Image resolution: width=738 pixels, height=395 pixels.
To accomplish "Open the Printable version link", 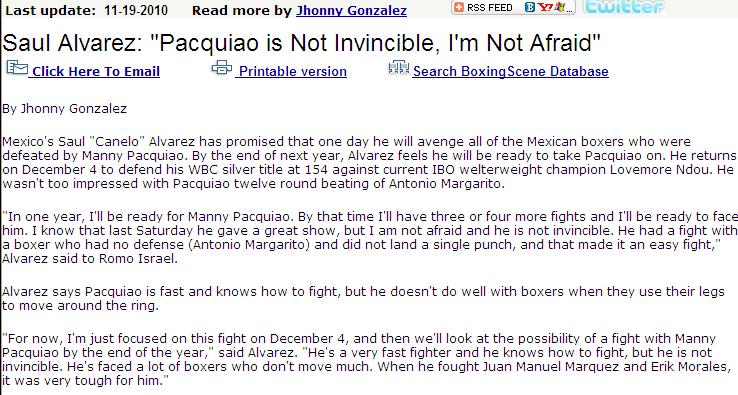I will tap(293, 71).
